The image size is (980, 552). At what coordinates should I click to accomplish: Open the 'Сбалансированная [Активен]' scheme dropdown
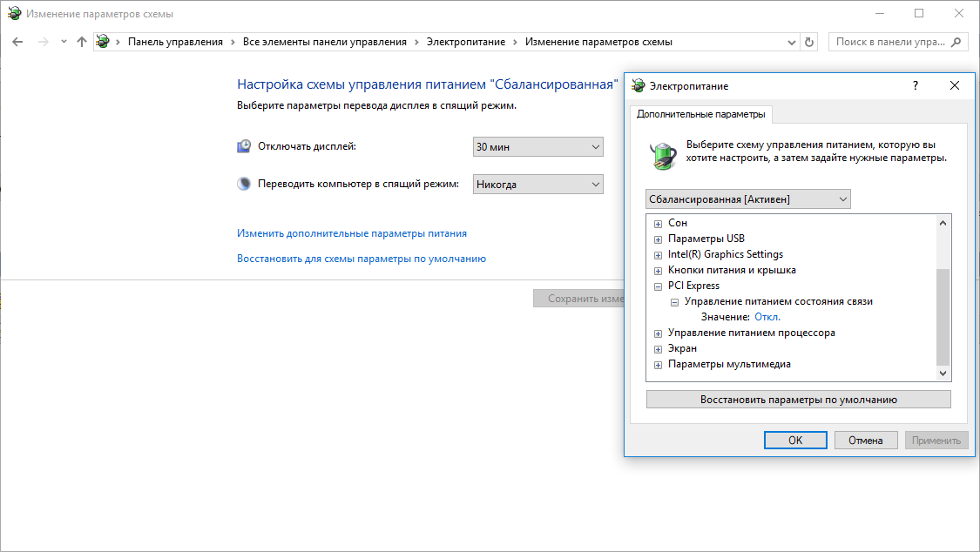click(x=747, y=199)
